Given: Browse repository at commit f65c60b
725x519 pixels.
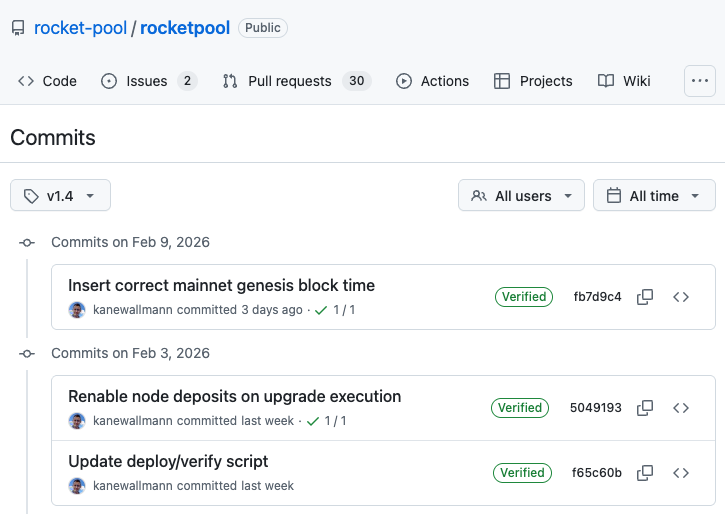Looking at the screenshot, I should click(681, 473).
